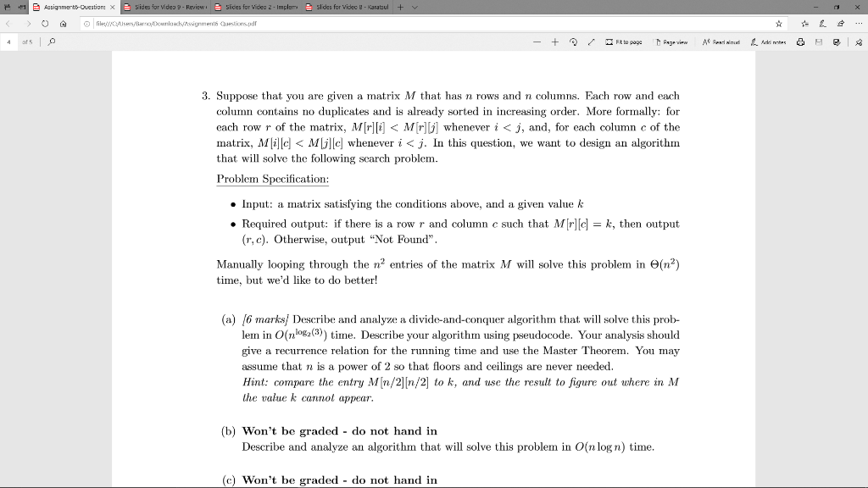Viewport: 868px width, 488px height.
Task: Zoom in on the PDF
Action: tap(555, 42)
